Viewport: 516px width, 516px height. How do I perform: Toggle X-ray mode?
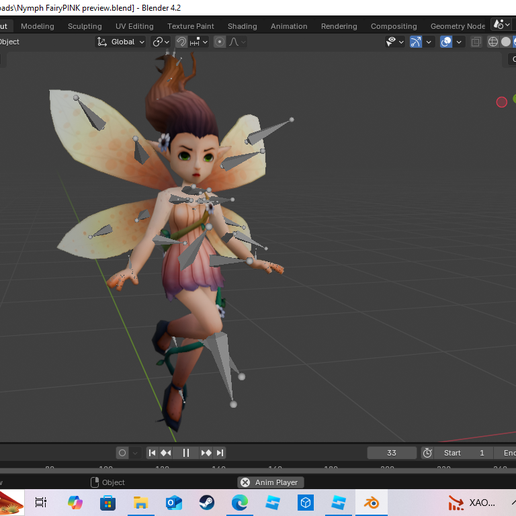coord(476,42)
